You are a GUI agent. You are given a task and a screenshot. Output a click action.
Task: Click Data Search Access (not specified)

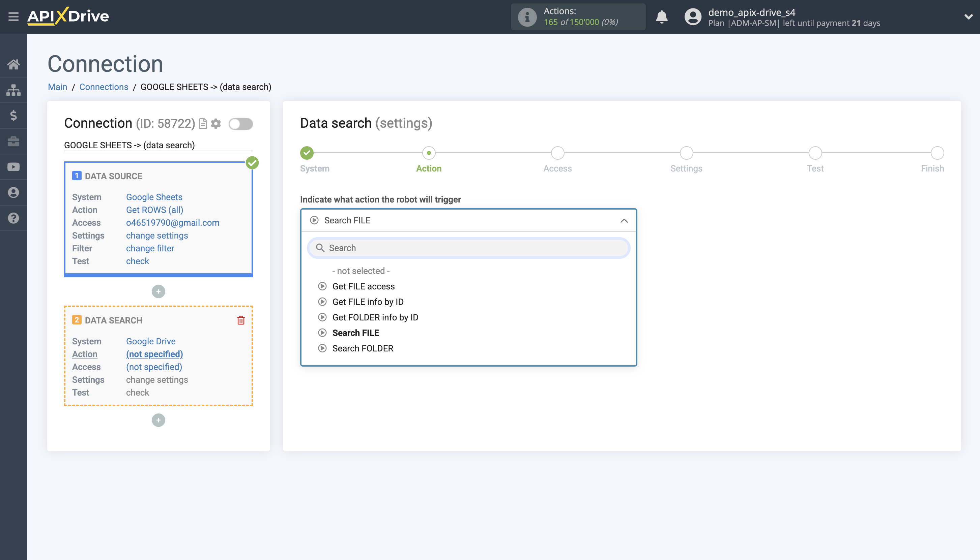pos(154,367)
